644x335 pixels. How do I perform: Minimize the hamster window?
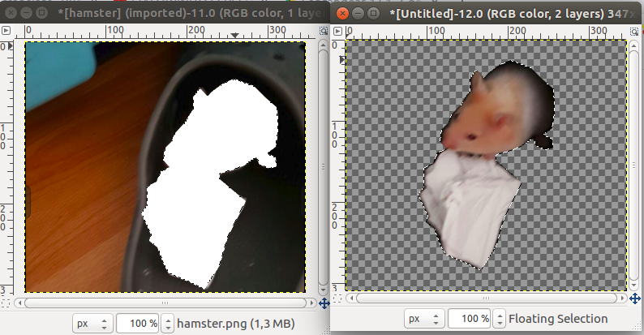click(26, 13)
